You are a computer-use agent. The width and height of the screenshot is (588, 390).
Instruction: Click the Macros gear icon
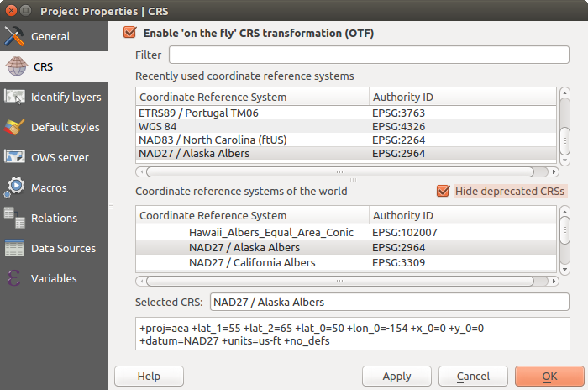coord(14,187)
